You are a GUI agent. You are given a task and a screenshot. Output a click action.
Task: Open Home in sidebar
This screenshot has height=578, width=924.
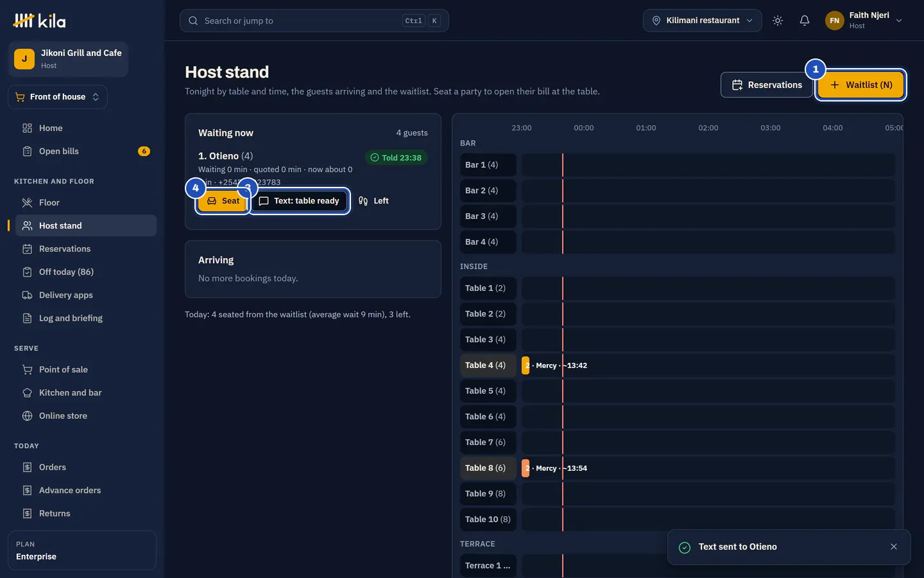coord(86,128)
